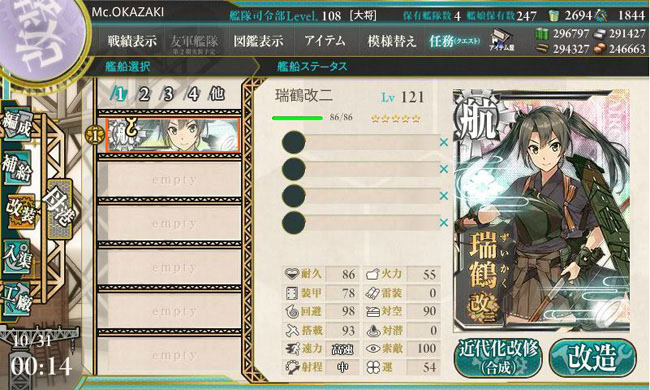This screenshot has height=390, width=650.
Task: Click the first empty equipment slot circle
Action: (294, 142)
